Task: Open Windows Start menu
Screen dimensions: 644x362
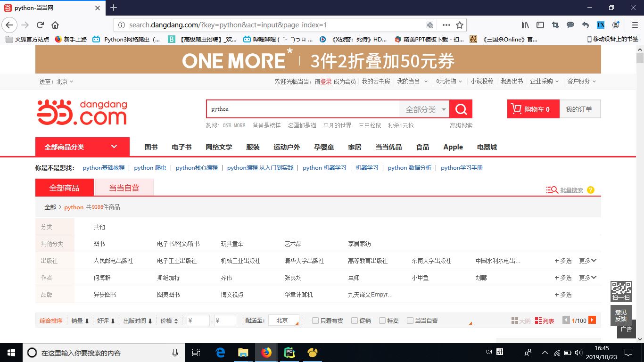Action: pyautogui.click(x=11, y=352)
